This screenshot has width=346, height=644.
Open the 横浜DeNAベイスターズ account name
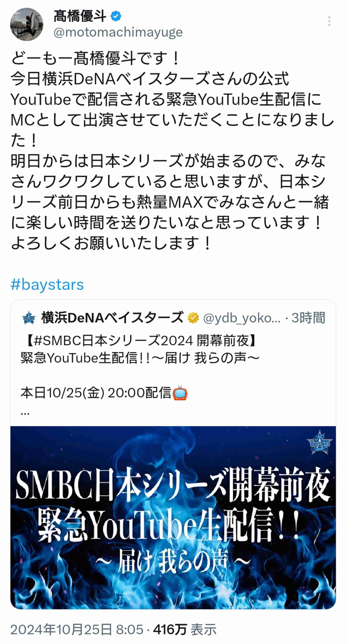[x=113, y=318]
